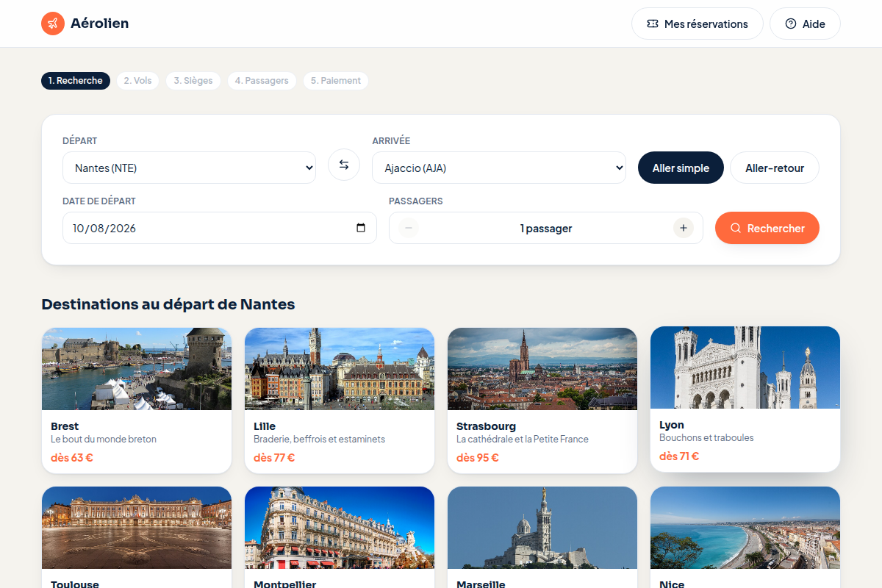Click the Nice destination photo
This screenshot has height=588, width=882.
(745, 528)
